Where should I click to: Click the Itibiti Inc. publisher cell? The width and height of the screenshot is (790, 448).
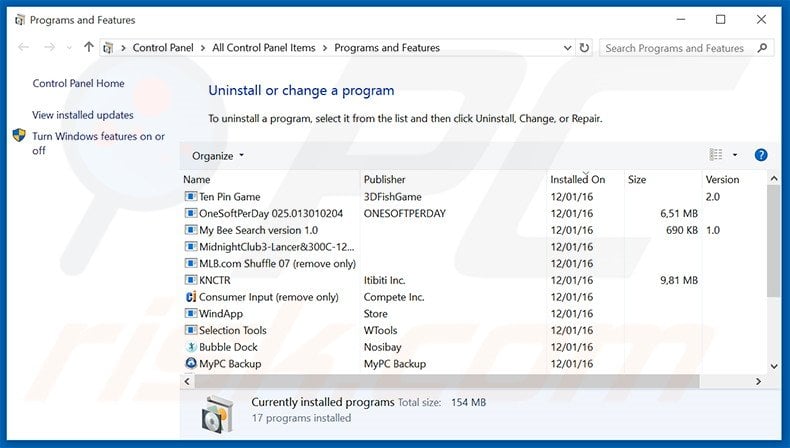click(384, 280)
